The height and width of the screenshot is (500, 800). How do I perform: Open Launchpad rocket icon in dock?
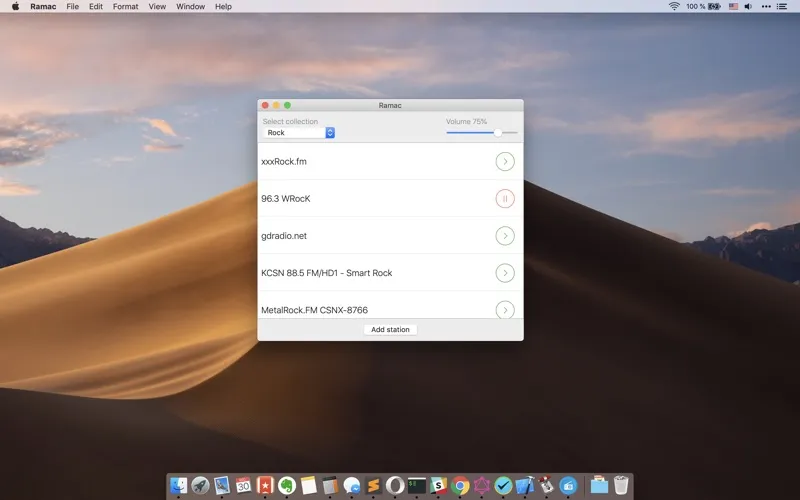point(200,485)
